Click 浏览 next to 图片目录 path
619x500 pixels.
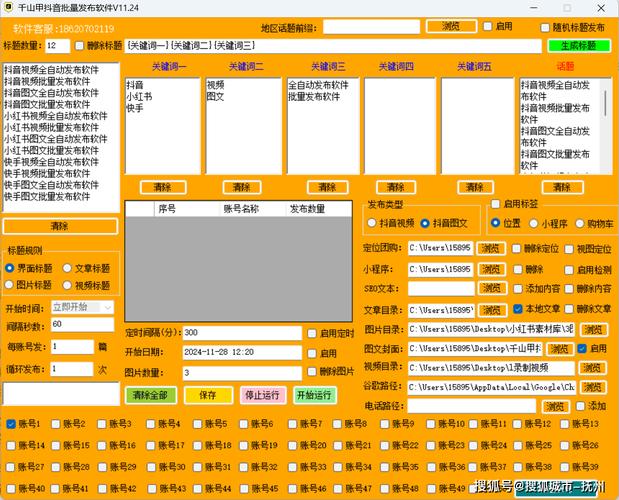593,329
